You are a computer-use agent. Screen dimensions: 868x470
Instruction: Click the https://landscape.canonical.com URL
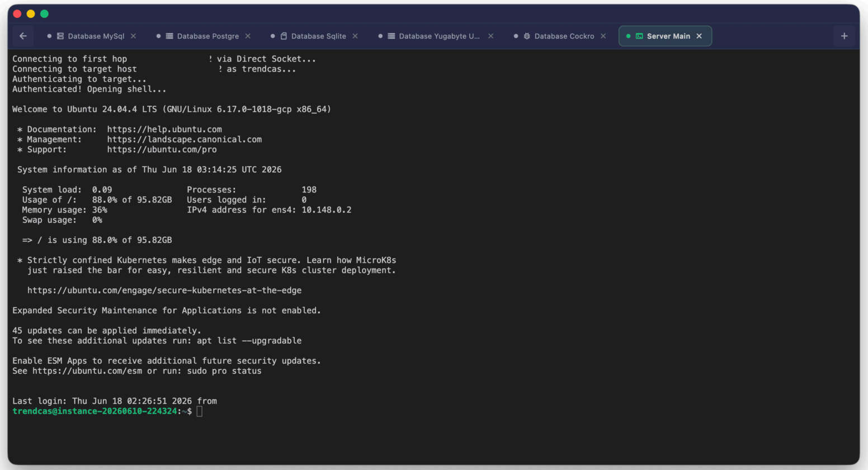(x=185, y=139)
